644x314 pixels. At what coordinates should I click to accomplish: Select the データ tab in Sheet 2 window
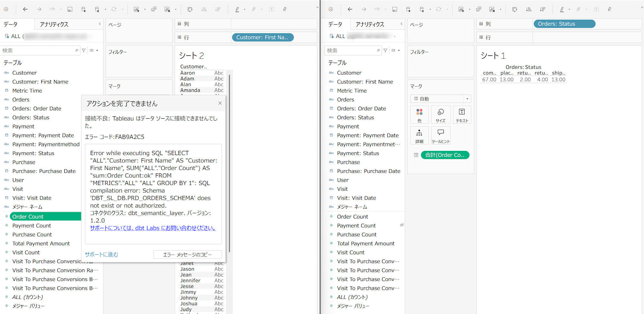(x=11, y=24)
